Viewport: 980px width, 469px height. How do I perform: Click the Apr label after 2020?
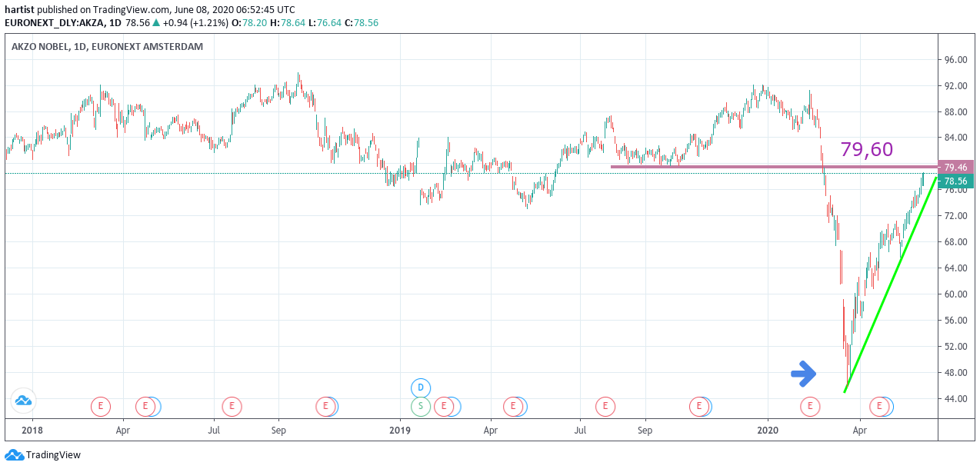[x=858, y=431]
